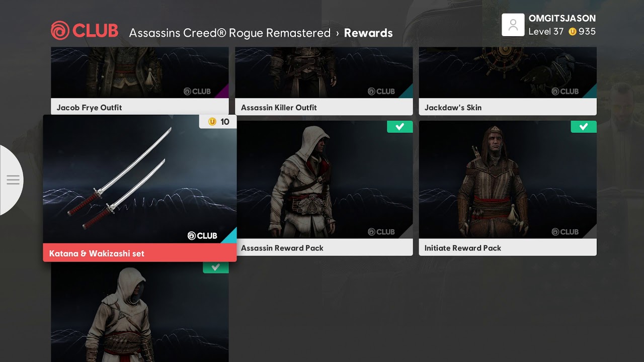Click Club watermark on Initiate Reward Pack
The height and width of the screenshot is (362, 644).
click(565, 232)
